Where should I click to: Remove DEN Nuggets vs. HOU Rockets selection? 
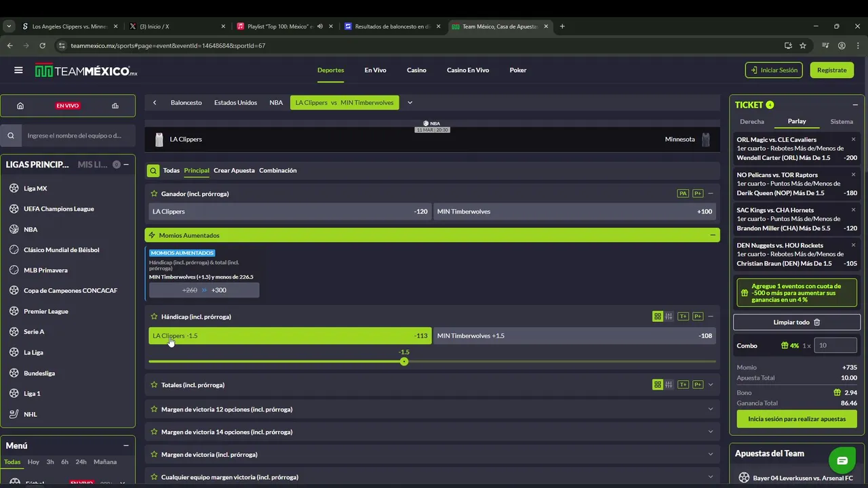click(853, 245)
